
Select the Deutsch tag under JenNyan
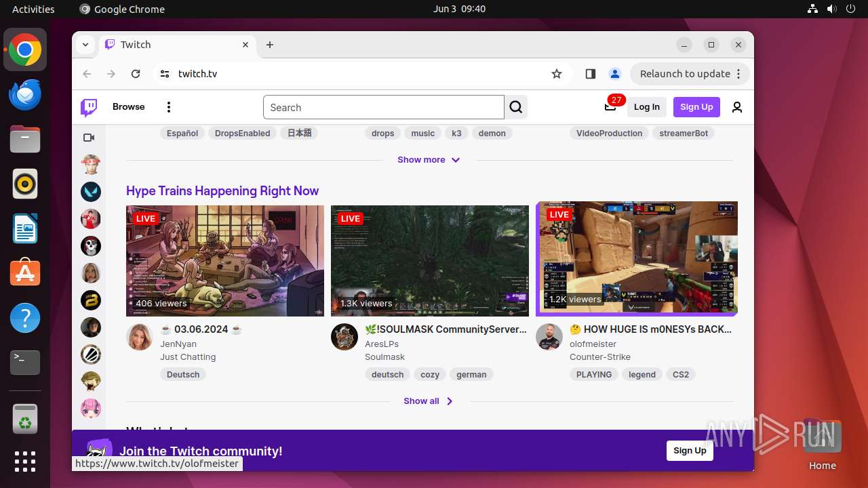click(183, 375)
